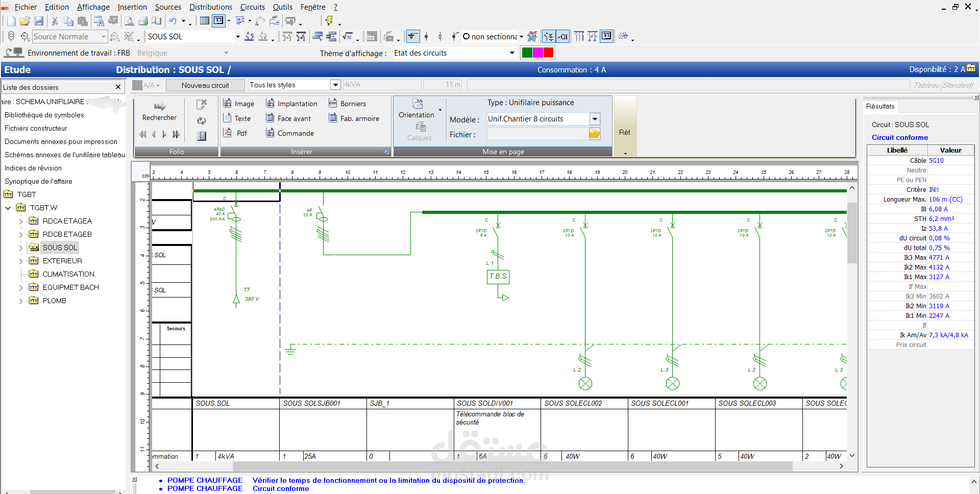Viewport: 980px width, 494px height.
Task: Select the EXTERIEUR folder in tree
Action: pos(62,261)
